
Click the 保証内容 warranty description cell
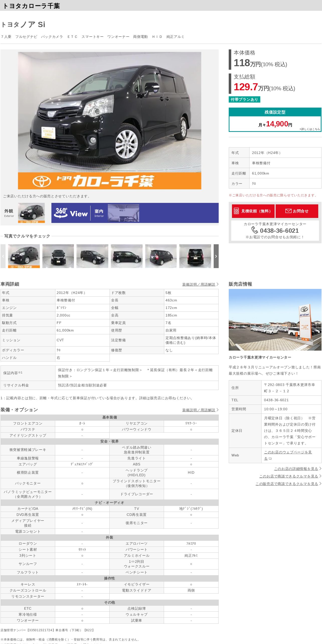(x=137, y=373)
